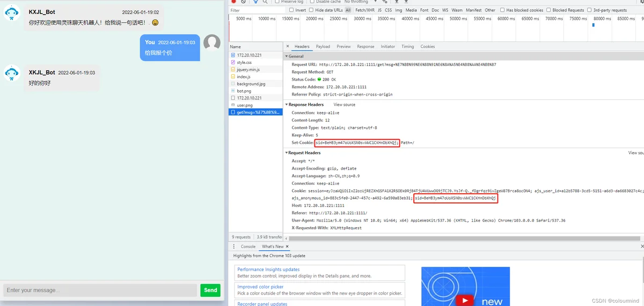Open the Cookies tab
Image resolution: width=644 pixels, height=306 pixels.
click(428, 47)
